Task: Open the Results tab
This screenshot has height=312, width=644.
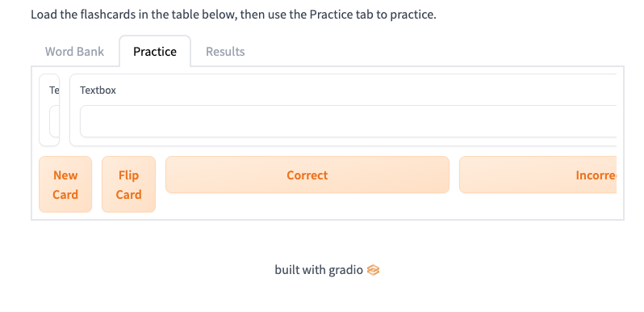Action: click(225, 52)
